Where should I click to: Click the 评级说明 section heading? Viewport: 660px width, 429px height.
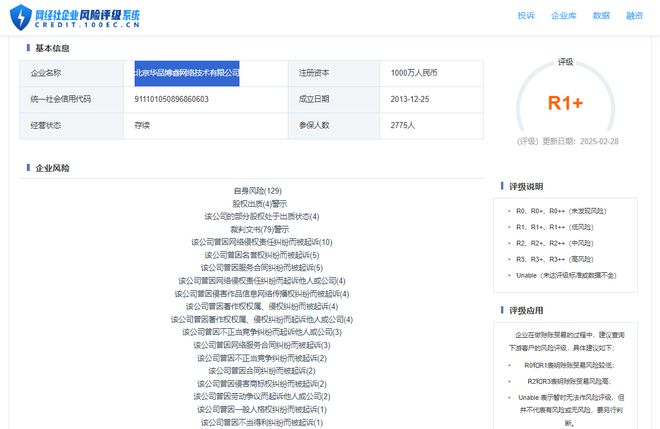pos(526,187)
